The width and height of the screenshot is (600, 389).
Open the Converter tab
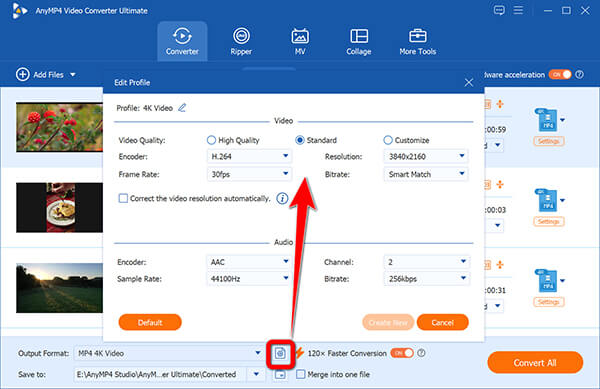coord(182,41)
